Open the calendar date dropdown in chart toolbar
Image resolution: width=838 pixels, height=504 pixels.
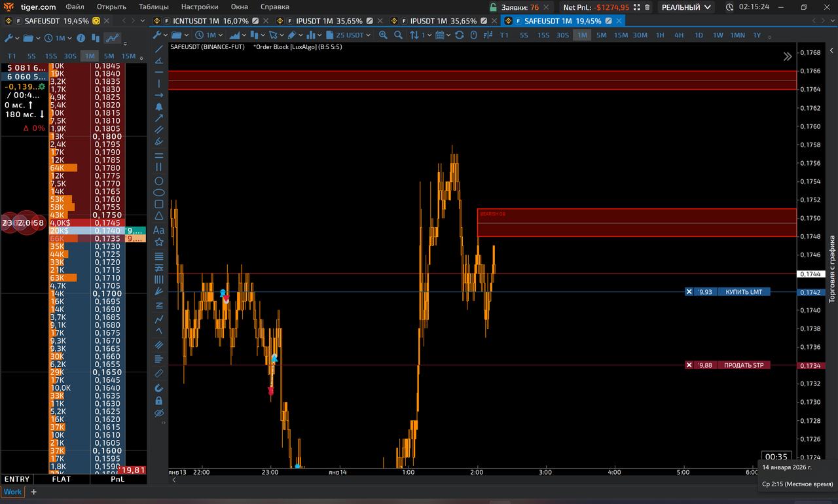tap(443, 35)
